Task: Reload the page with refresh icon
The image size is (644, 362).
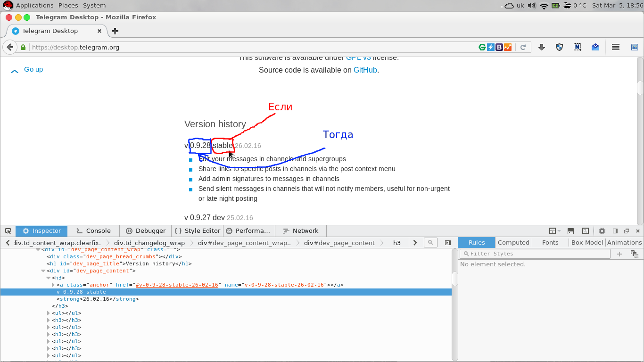Action: [523, 47]
